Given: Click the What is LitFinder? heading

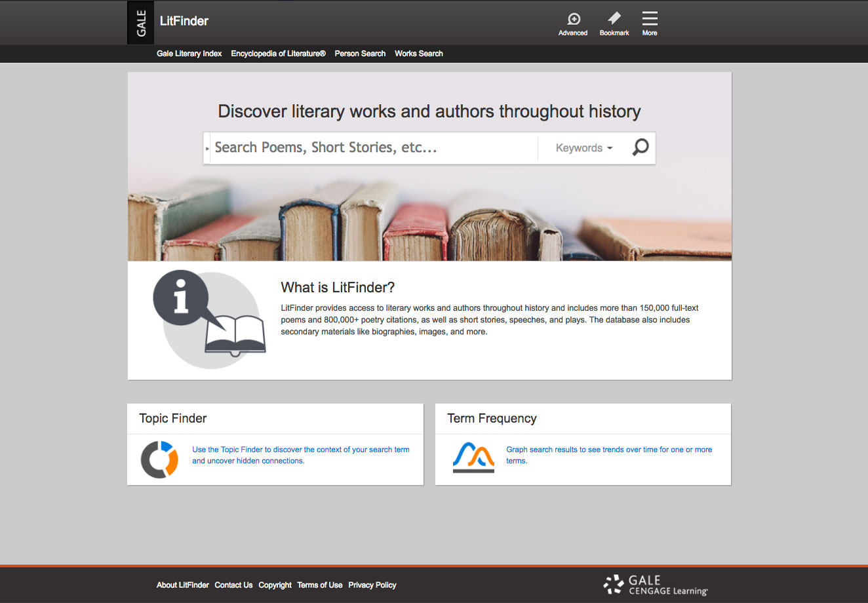Looking at the screenshot, I should click(338, 287).
